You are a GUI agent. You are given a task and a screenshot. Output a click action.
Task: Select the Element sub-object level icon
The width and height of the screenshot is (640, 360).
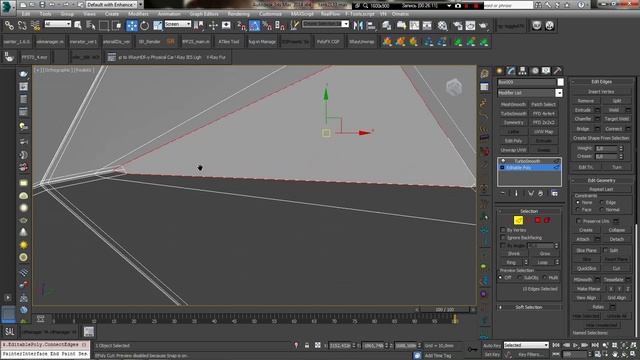coord(547,220)
